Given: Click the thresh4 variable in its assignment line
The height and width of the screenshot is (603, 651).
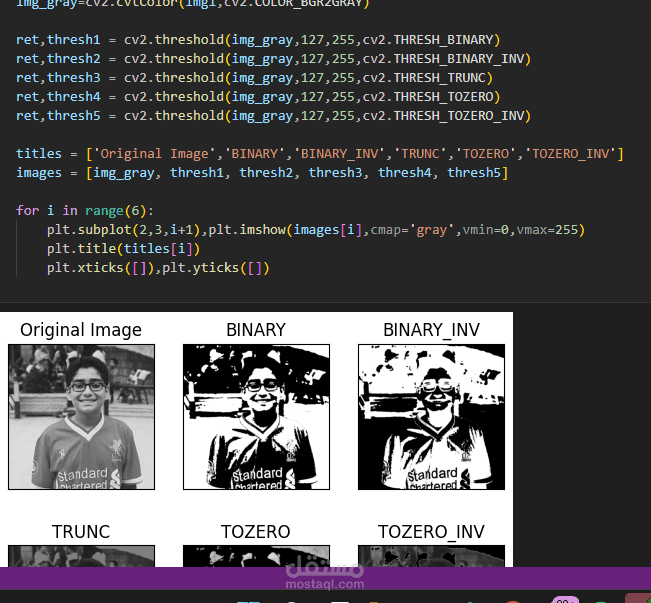Looking at the screenshot, I should [73, 97].
